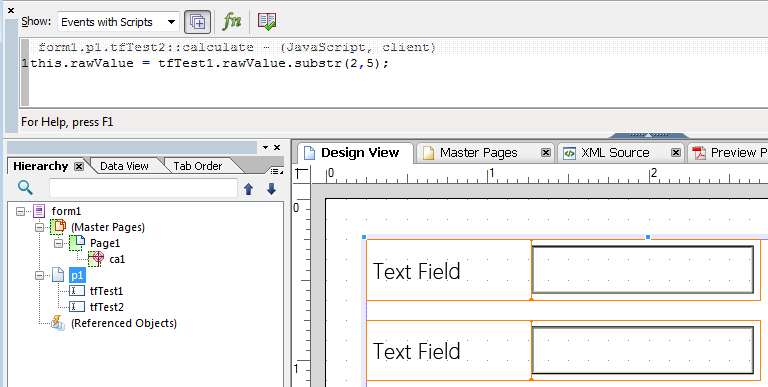
Task: Click the tfTest1 text field icon
Action: (77, 291)
